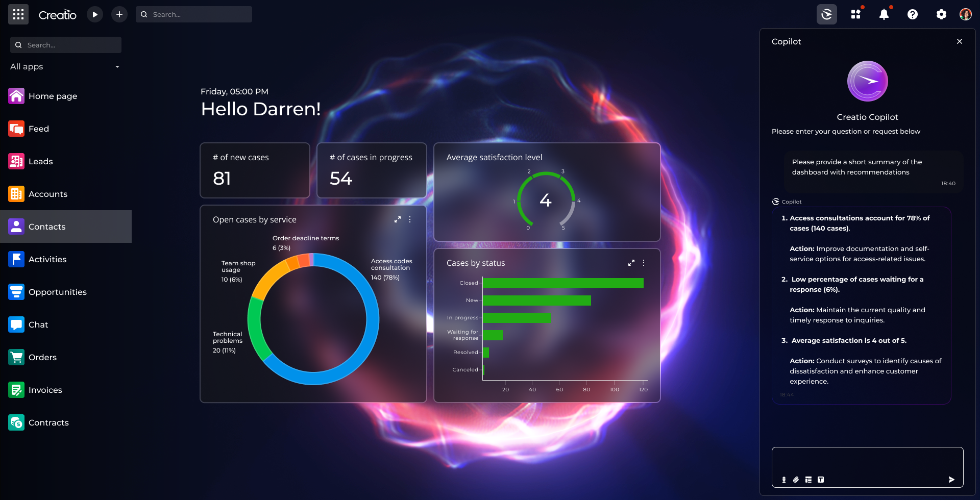Viewport: 980px width, 501px height.
Task: Close the Copilot panel
Action: pyautogui.click(x=959, y=42)
